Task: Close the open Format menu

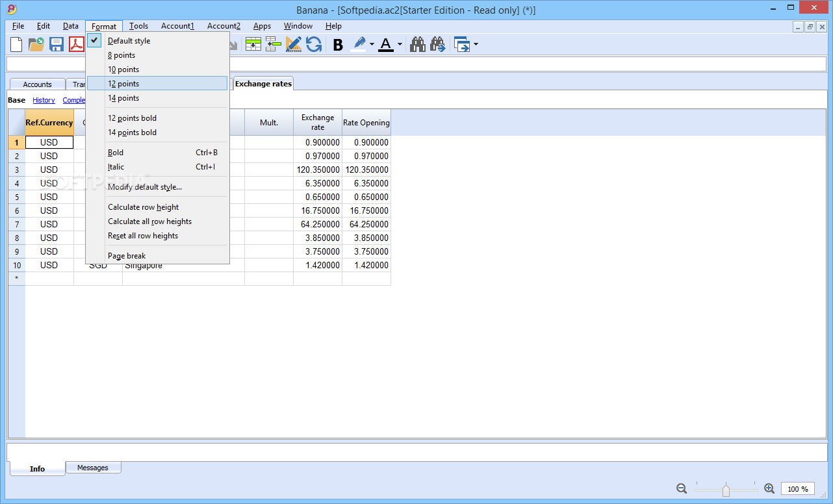Action: (x=104, y=27)
